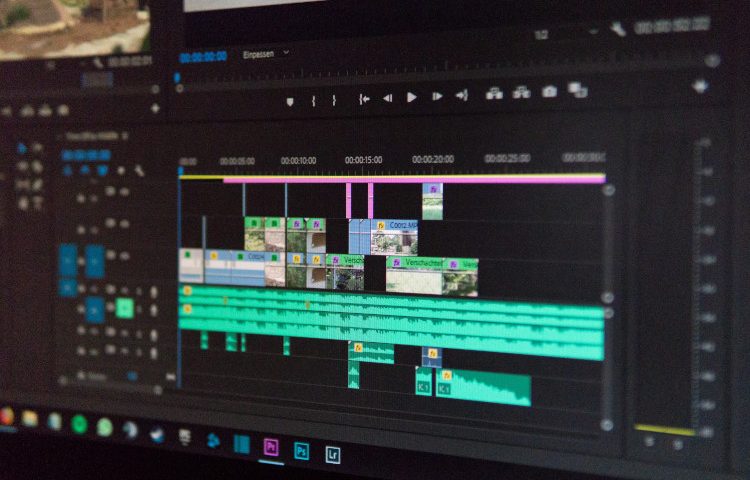Click the Step Forward one frame button
This screenshot has height=480, width=750.
[437, 96]
